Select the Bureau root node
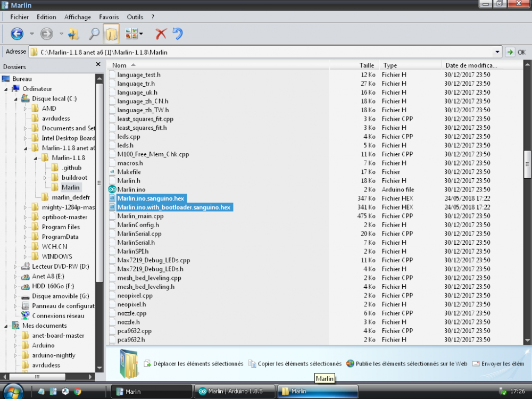Viewport: 532px width, 399px height. click(x=22, y=79)
